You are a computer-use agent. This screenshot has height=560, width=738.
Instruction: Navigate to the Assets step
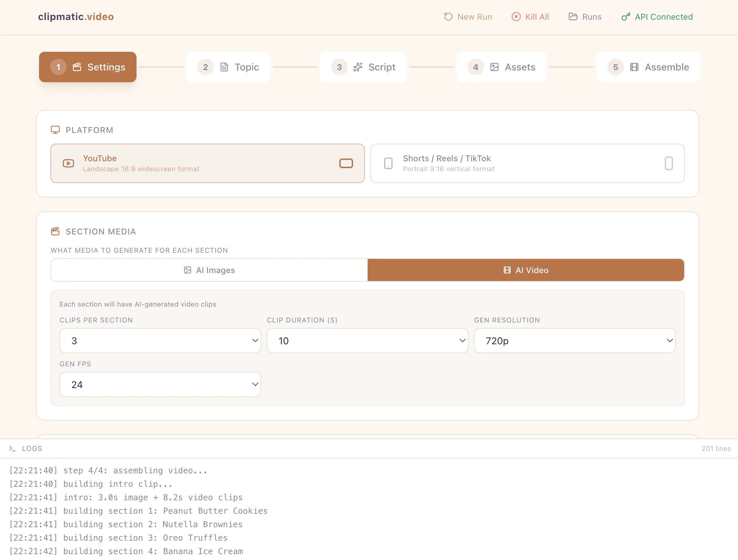pyautogui.click(x=501, y=67)
